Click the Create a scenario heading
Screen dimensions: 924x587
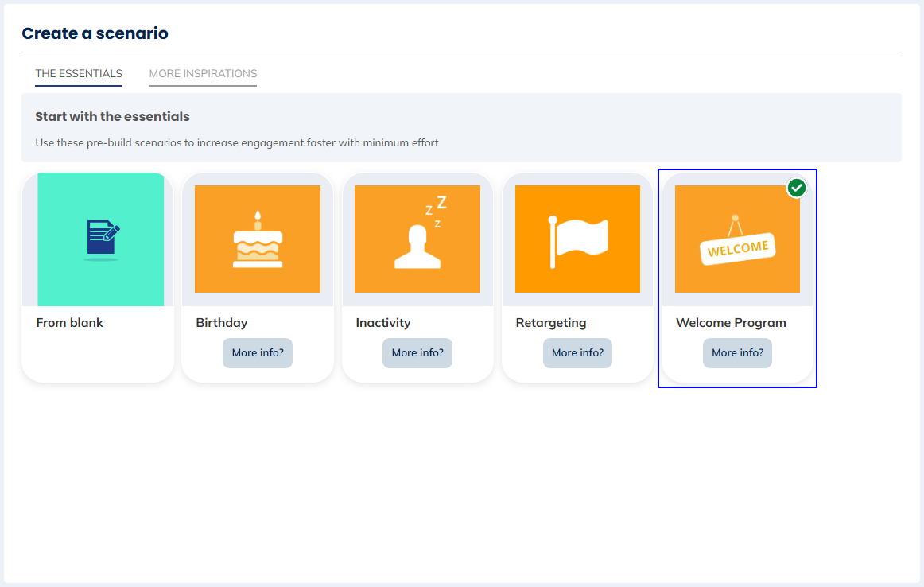click(95, 33)
